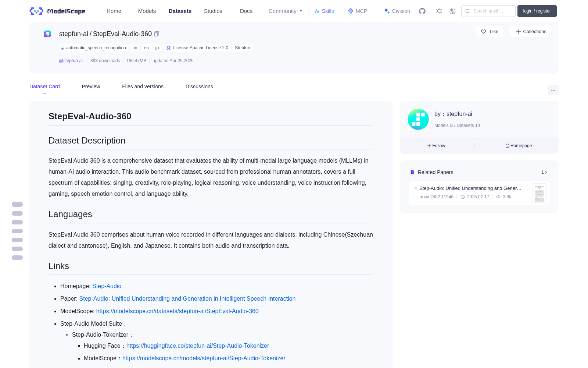This screenshot has width=588, height=368.
Task: Click the ModelScope logo
Action: click(58, 11)
